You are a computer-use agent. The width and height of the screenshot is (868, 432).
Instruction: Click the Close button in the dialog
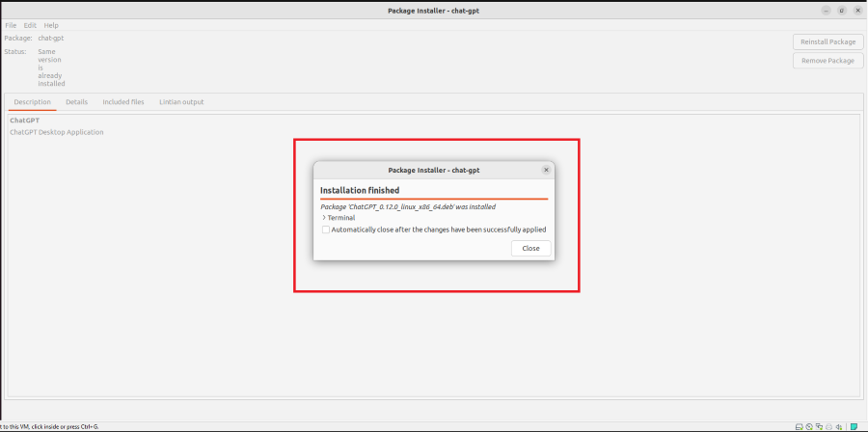530,249
